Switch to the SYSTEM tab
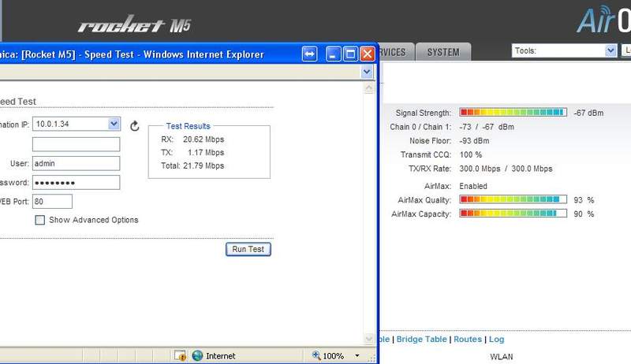 pyautogui.click(x=443, y=52)
